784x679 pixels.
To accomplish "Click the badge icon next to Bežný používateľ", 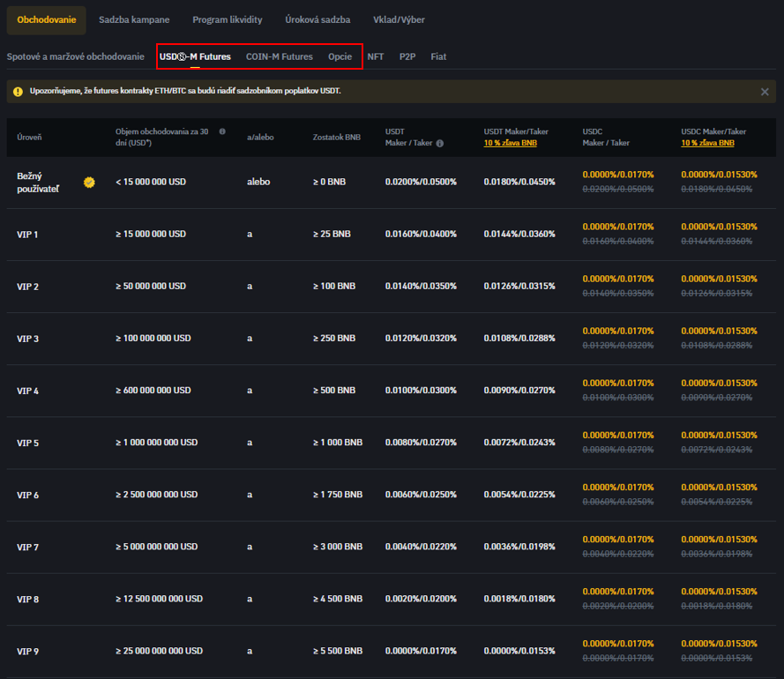I will pyautogui.click(x=89, y=182).
